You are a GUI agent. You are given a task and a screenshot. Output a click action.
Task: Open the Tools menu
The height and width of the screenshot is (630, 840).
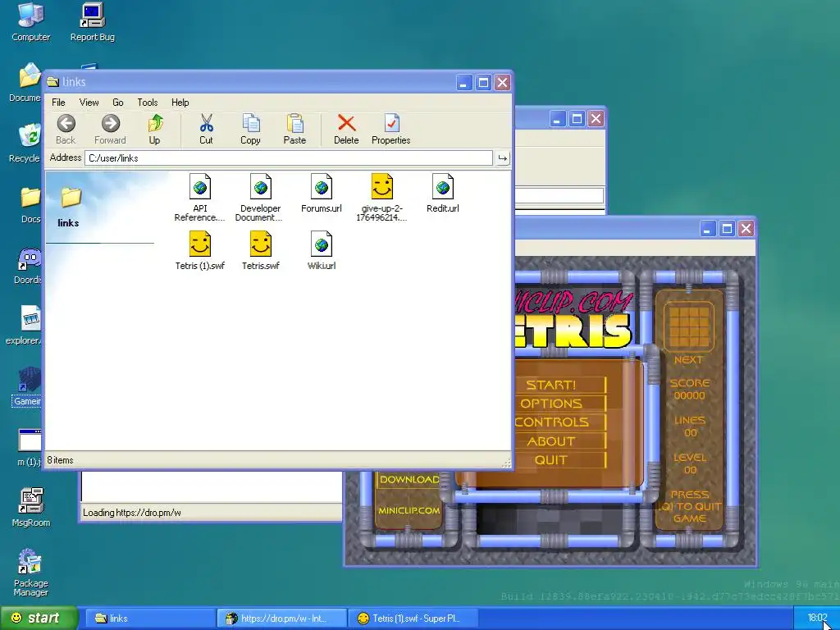pyautogui.click(x=148, y=103)
